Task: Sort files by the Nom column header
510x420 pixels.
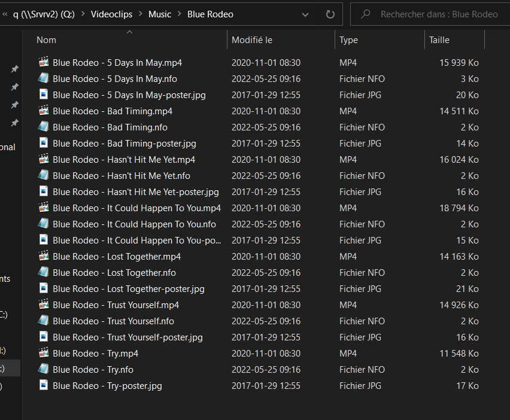Action: [x=46, y=40]
